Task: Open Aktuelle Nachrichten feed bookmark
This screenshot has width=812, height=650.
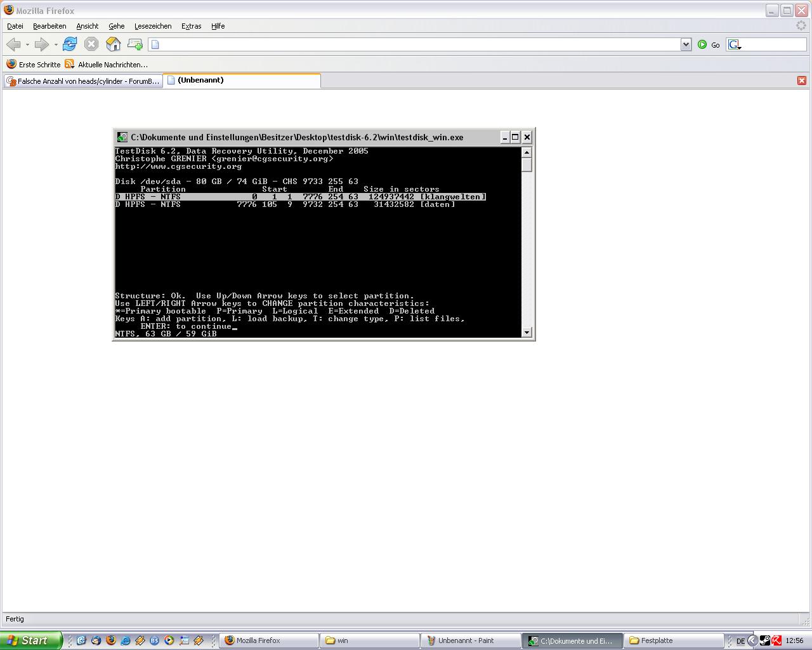Action: [x=107, y=64]
